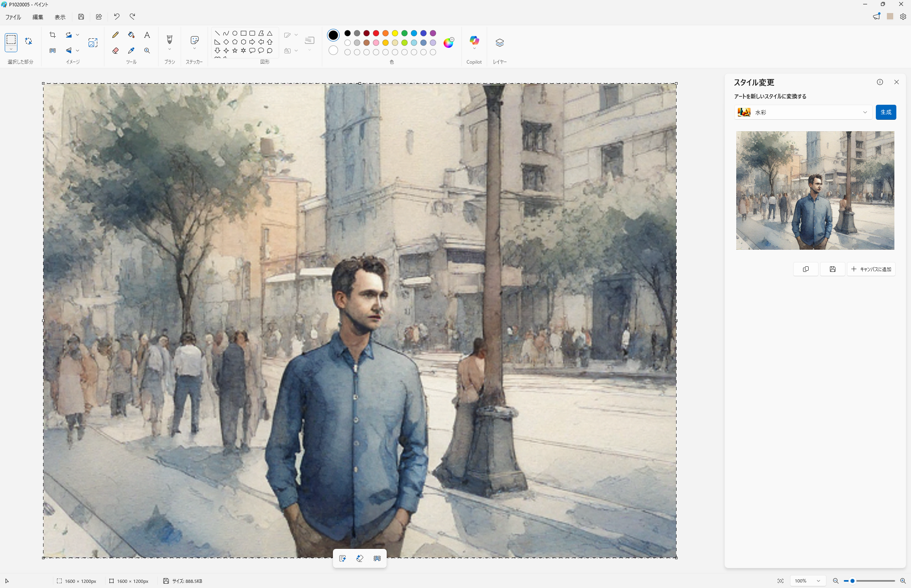Image resolution: width=911 pixels, height=588 pixels.
Task: Open the 表示 menu
Action: tap(60, 17)
